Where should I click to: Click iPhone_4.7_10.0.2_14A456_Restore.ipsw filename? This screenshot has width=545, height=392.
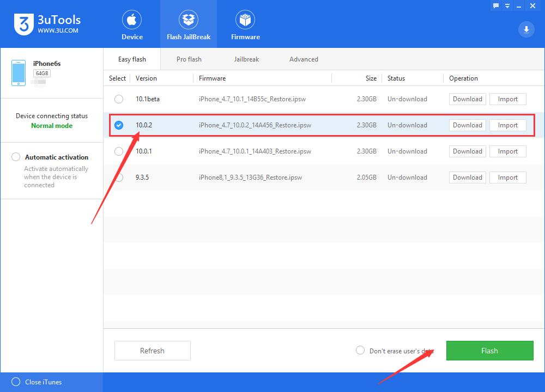coord(255,125)
